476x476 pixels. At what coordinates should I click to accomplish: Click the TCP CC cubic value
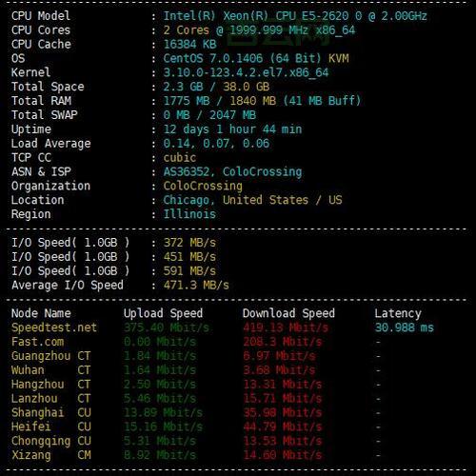180,157
